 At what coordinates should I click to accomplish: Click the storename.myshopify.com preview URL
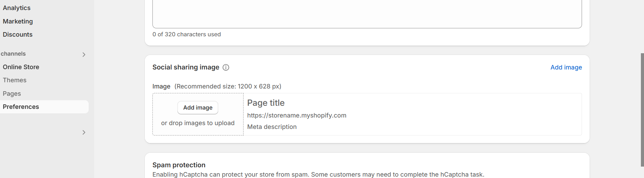point(297,115)
